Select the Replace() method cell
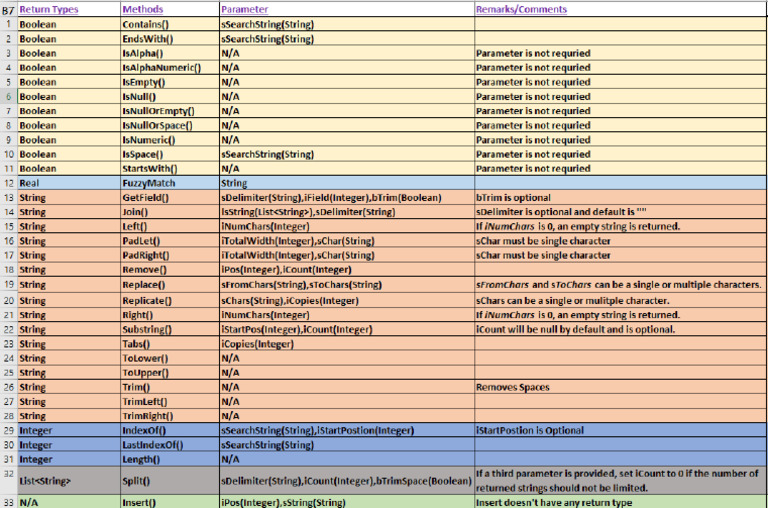 coord(169,285)
